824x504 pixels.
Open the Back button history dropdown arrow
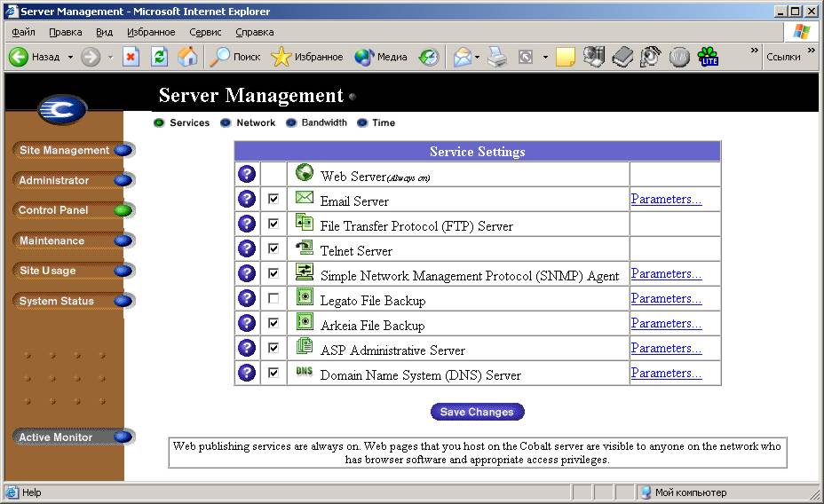pyautogui.click(x=70, y=57)
